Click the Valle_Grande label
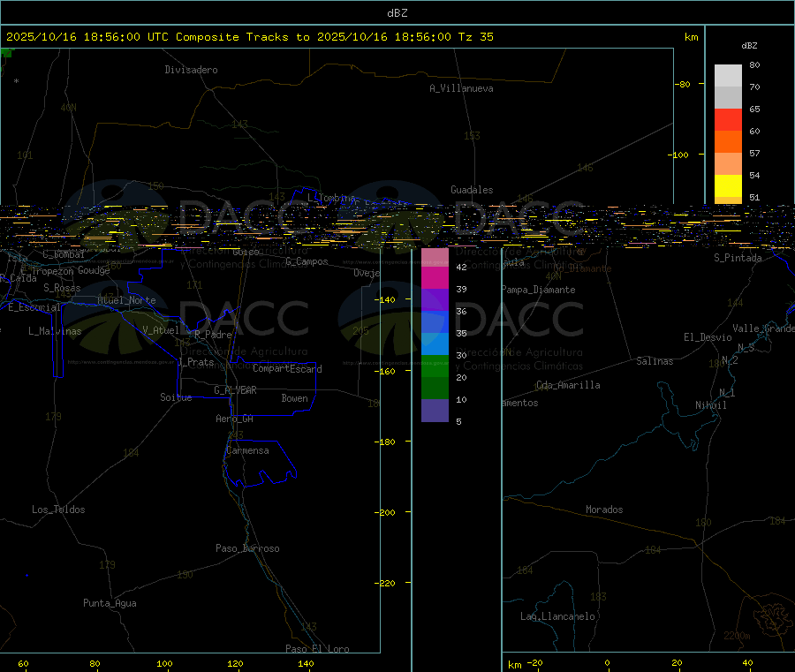 pos(763,328)
